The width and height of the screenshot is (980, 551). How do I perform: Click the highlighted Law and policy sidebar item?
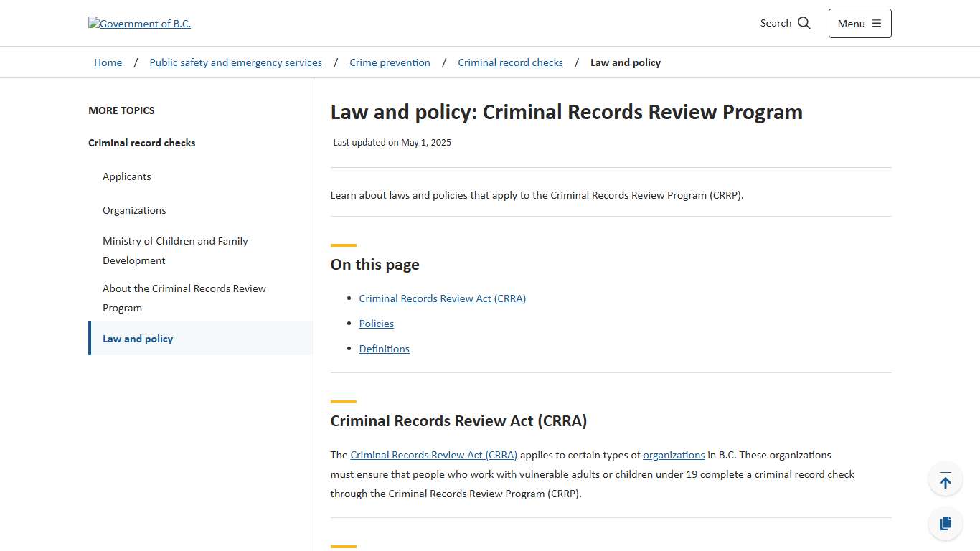click(138, 338)
